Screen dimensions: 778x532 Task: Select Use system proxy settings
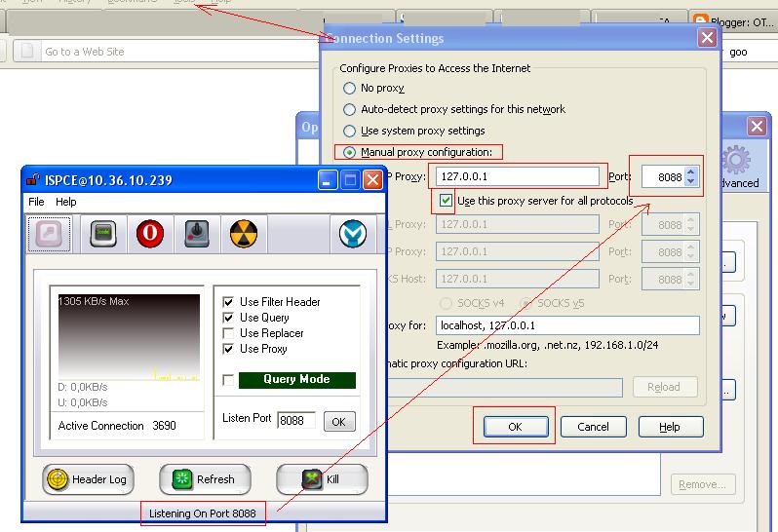[349, 131]
